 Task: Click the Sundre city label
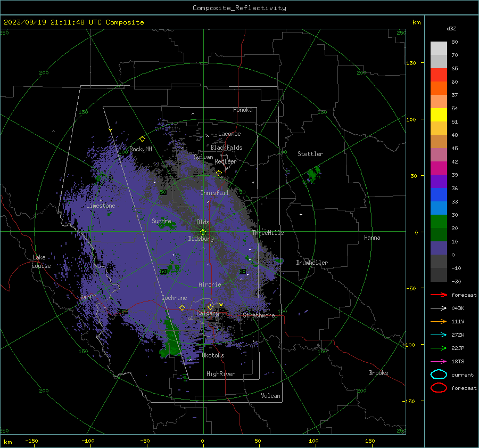click(161, 221)
